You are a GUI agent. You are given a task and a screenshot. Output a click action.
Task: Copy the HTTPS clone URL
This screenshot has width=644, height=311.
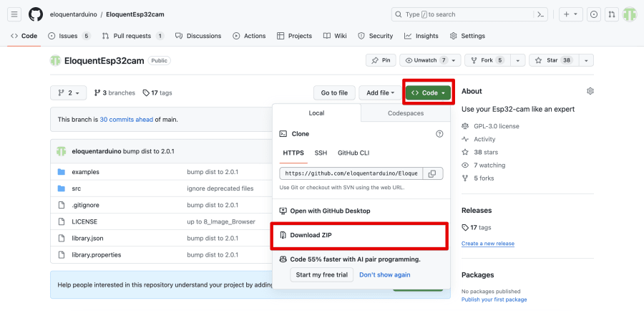click(x=432, y=173)
